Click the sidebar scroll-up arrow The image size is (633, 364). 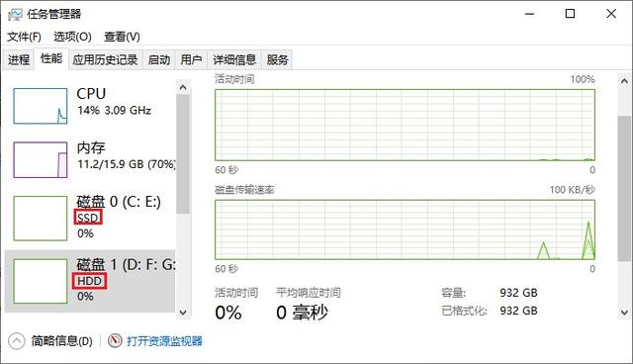pos(183,88)
